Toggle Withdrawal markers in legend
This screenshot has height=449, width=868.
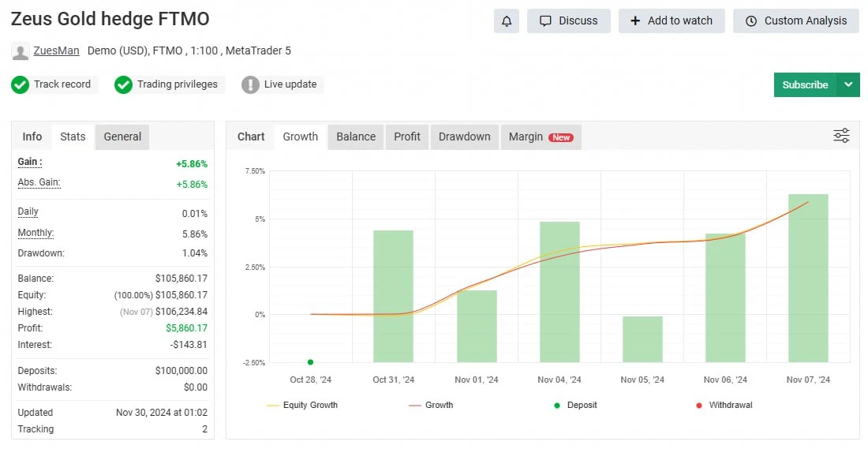click(724, 405)
